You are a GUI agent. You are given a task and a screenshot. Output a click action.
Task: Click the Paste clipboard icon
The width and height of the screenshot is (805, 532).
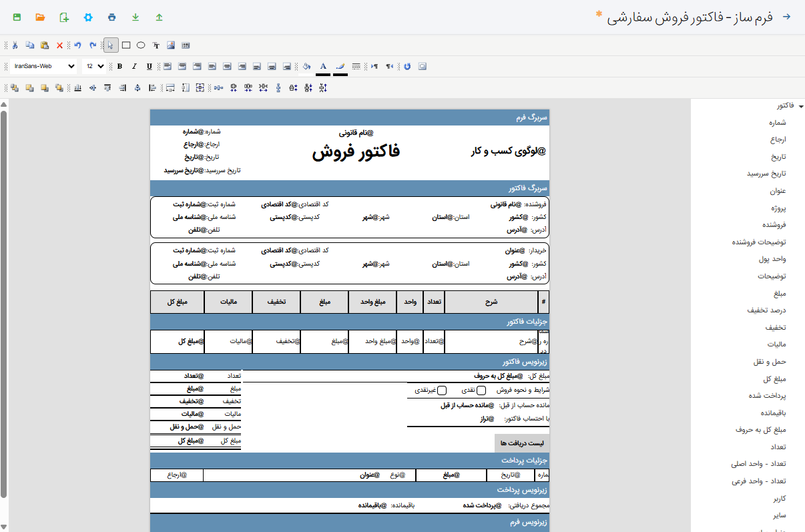pos(45,45)
